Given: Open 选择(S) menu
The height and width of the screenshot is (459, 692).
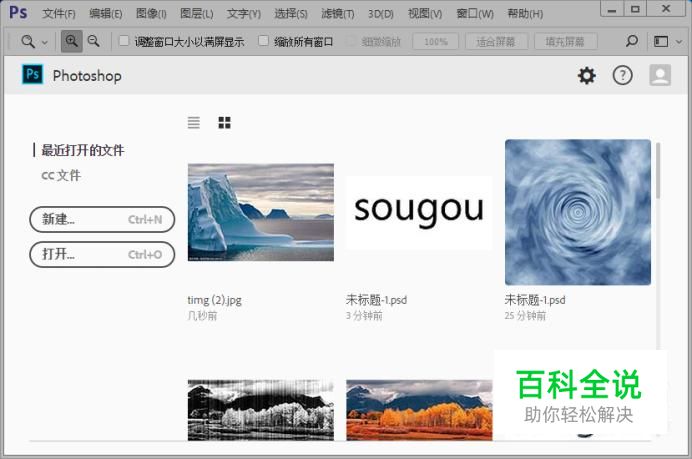Looking at the screenshot, I should point(291,14).
